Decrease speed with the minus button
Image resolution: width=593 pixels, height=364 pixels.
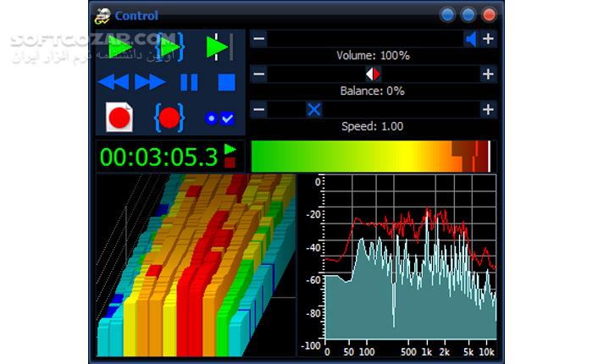(x=259, y=109)
